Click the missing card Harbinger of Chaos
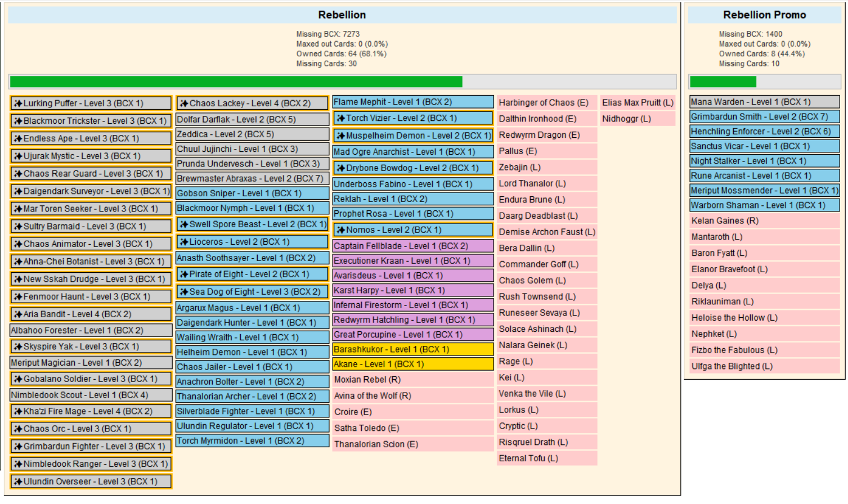The image size is (848, 504). [x=543, y=103]
